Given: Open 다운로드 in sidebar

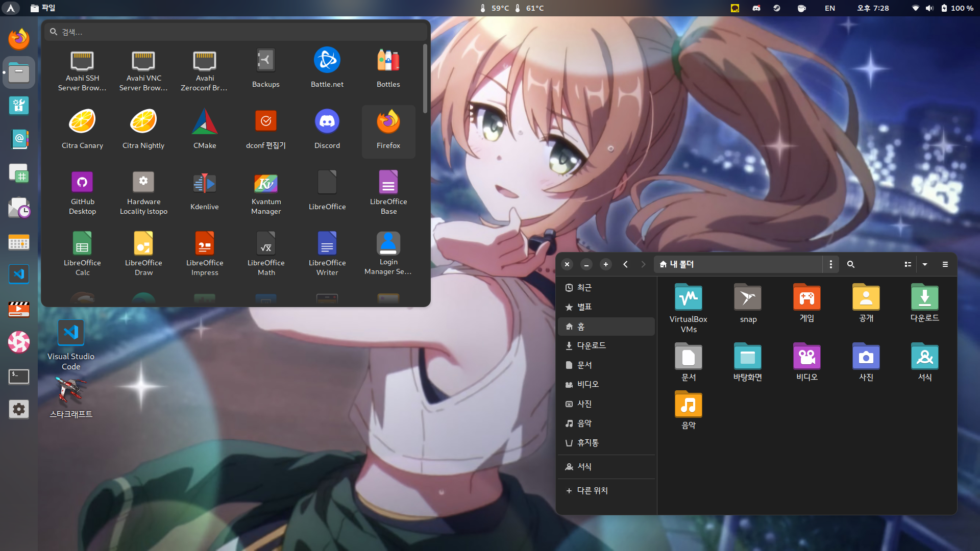Looking at the screenshot, I should click(606, 346).
